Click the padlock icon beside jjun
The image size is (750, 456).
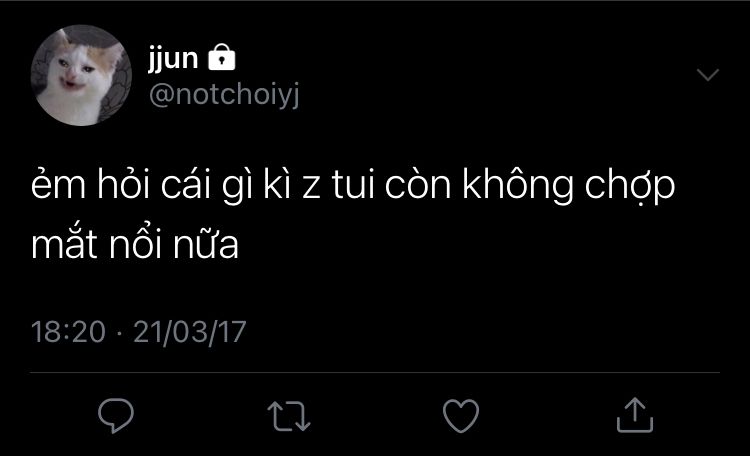(221, 57)
